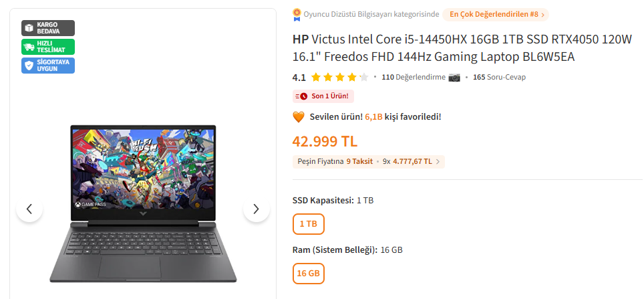Image resolution: width=644 pixels, height=299 pixels.
Task: Click the HP brand name link
Action: [x=301, y=39]
